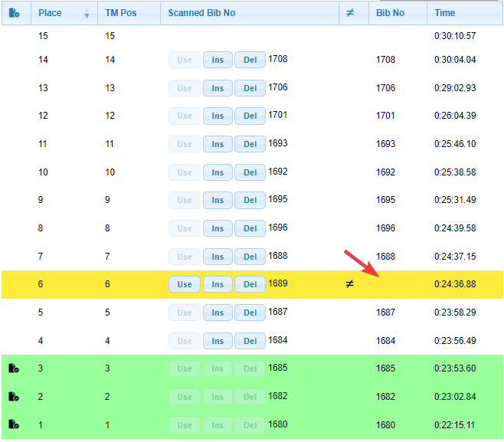This screenshot has width=504, height=442.
Task: Click the document icon in the header row
Action: tap(14, 13)
